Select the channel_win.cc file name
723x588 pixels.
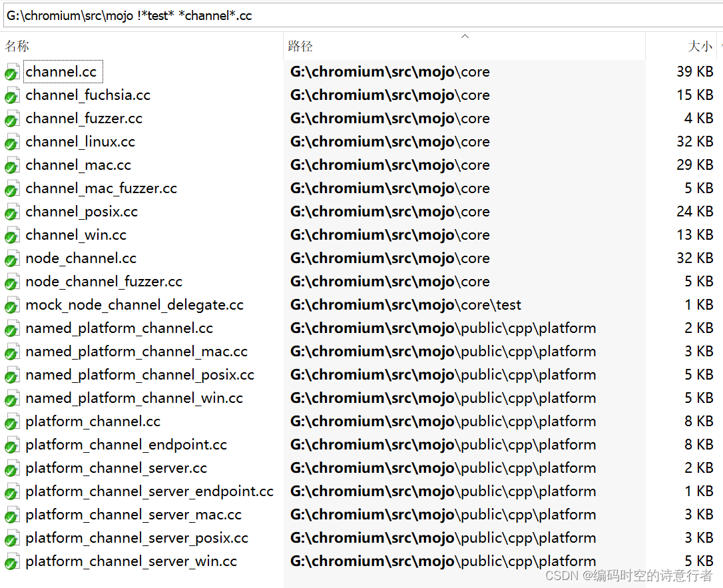[76, 235]
